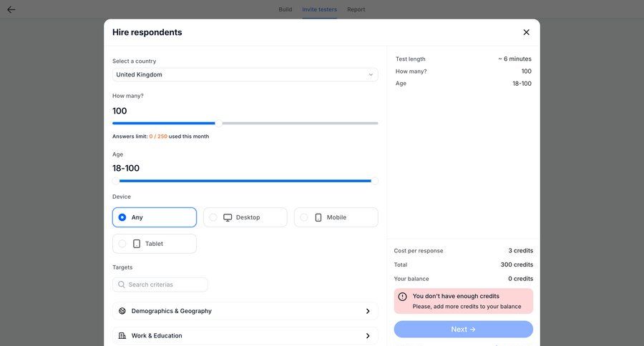This screenshot has width=644, height=346.
Task: Expand the Work & Education chevron
Action: pos(368,336)
